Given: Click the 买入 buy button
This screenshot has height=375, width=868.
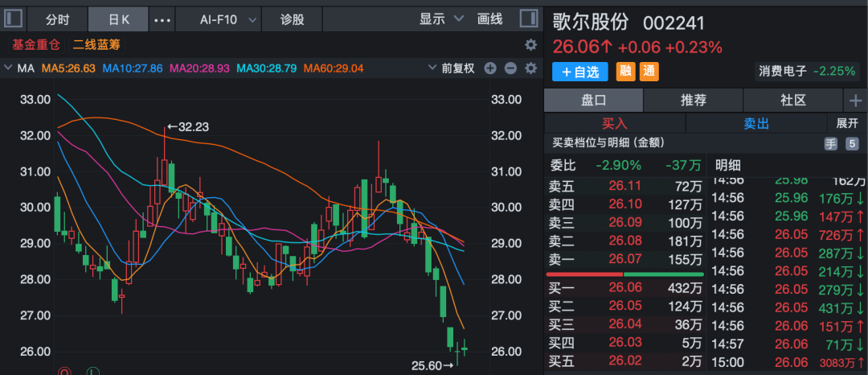Looking at the screenshot, I should coord(615,123).
